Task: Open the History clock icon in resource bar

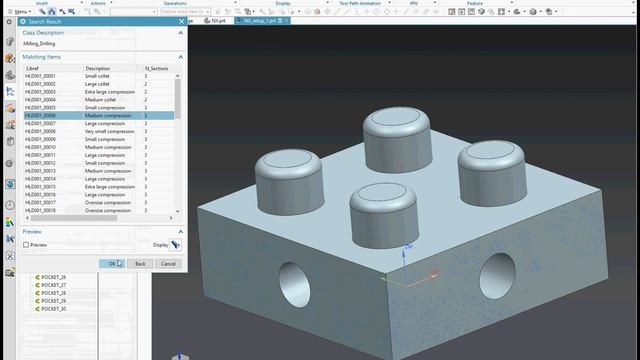Action: 10,205
